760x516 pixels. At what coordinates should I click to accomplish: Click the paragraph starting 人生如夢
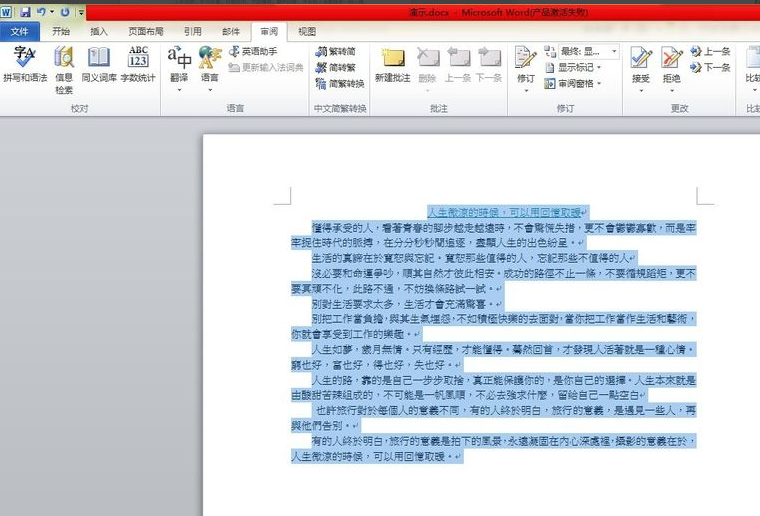pos(493,357)
